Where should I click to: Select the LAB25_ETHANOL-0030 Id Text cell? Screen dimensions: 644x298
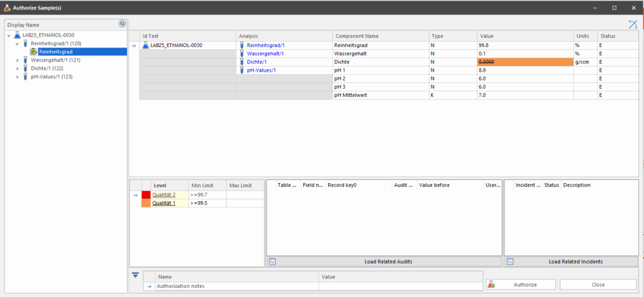click(187, 45)
